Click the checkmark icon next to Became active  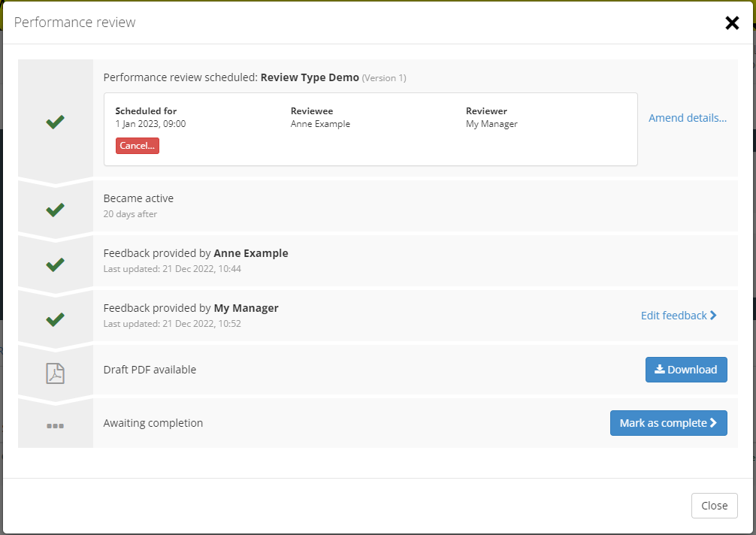point(55,210)
